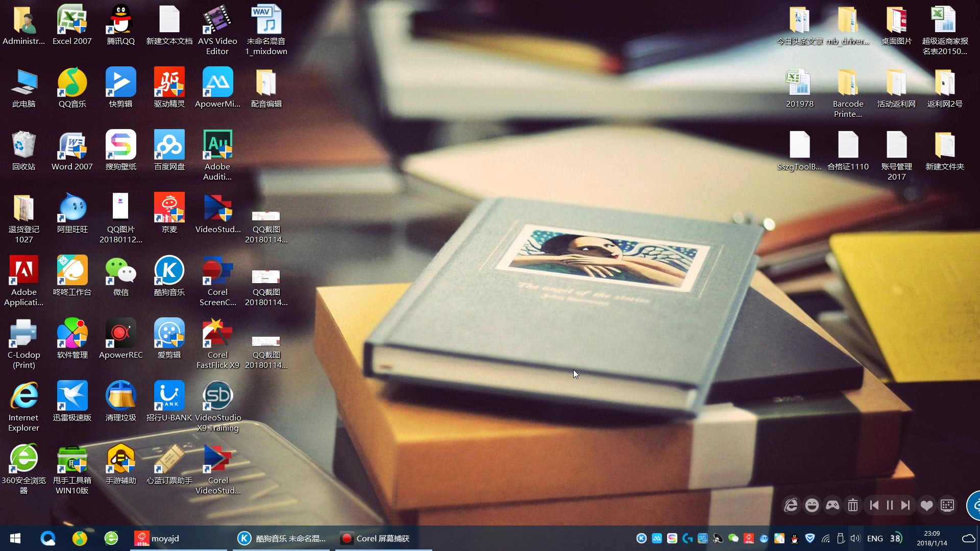Select the Barcode Printer folder
This screenshot has width=980, height=551.
(x=848, y=93)
